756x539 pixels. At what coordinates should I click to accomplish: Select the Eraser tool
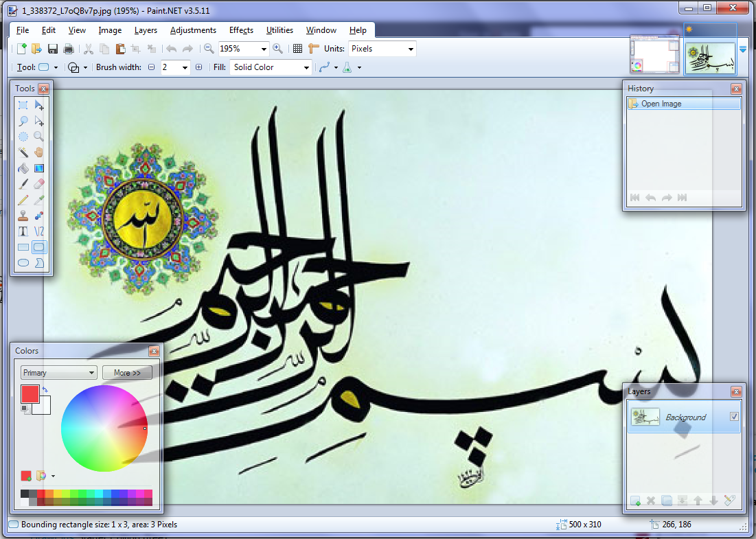coord(39,184)
